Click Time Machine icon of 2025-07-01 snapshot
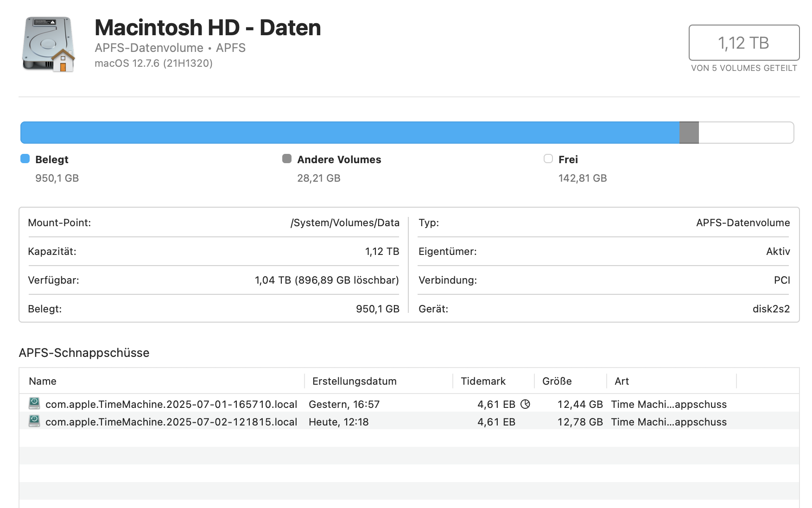This screenshot has height=508, width=812. [x=34, y=404]
